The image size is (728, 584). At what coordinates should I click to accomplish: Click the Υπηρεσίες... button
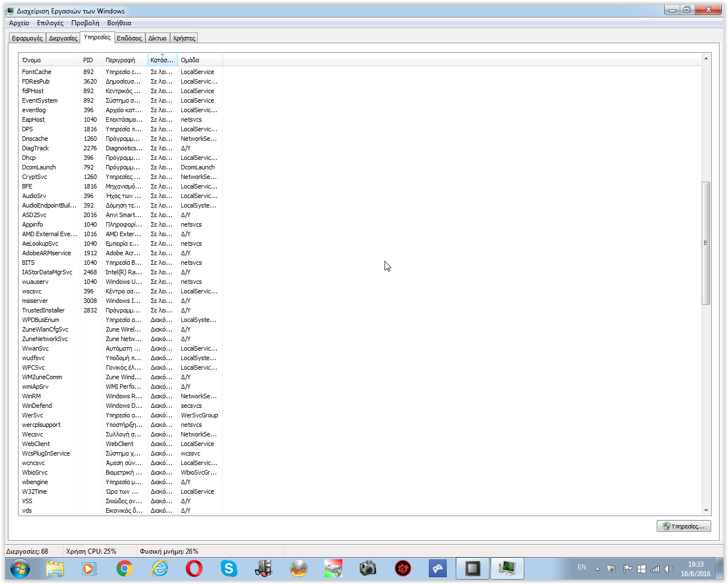point(684,526)
